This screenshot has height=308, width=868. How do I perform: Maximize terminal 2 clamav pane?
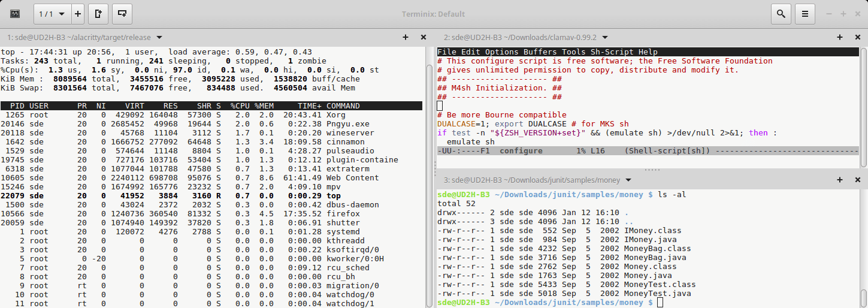(x=840, y=37)
